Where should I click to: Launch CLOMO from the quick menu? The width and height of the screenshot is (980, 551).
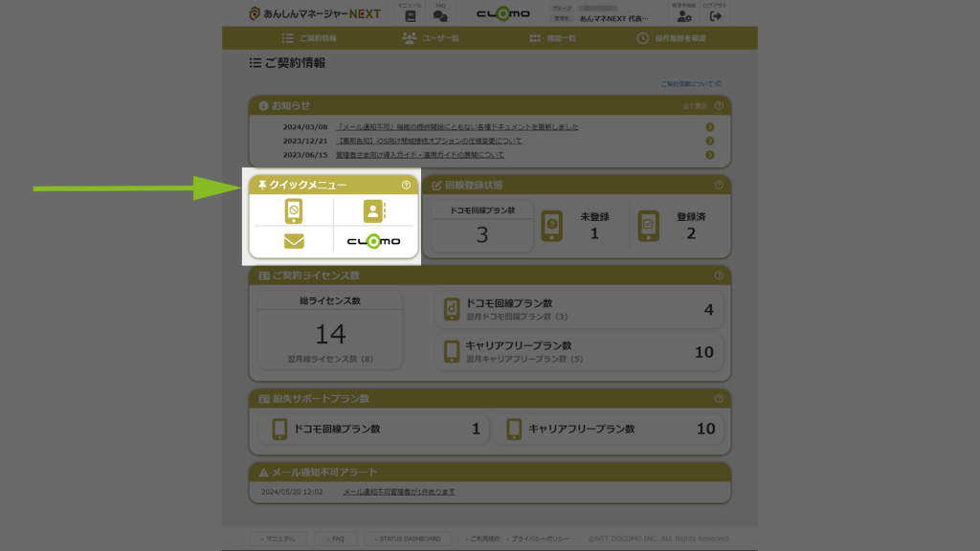374,241
